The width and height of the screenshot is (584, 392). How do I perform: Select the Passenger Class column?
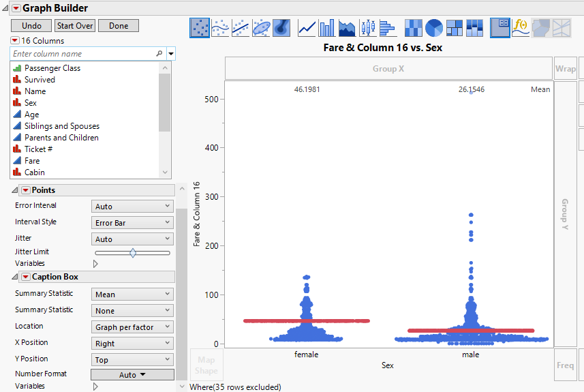tap(52, 68)
